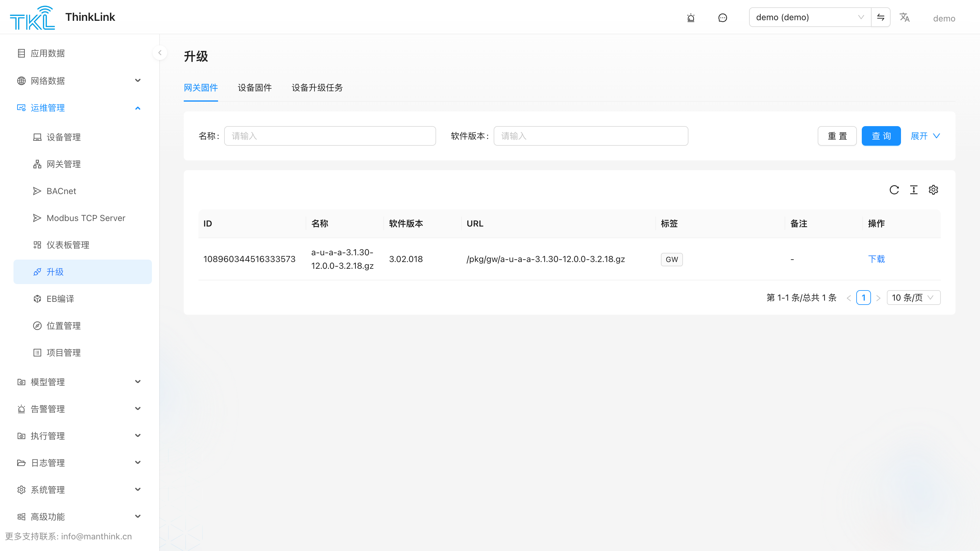Click the switch organization arrows icon

pyautogui.click(x=881, y=17)
